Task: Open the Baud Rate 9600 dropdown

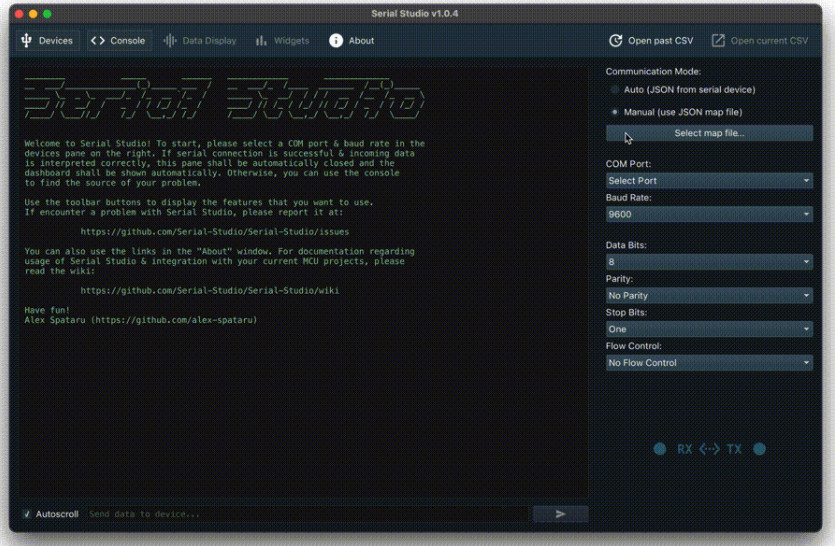Action: click(x=709, y=214)
